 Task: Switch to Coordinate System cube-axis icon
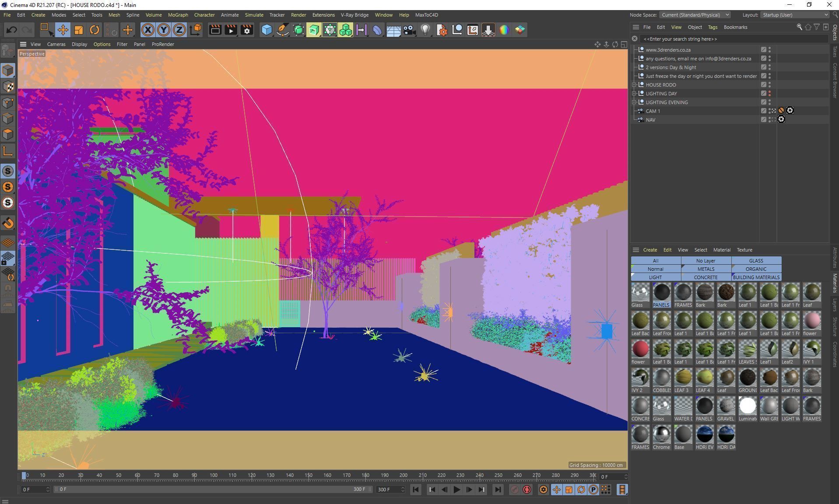[x=196, y=30]
